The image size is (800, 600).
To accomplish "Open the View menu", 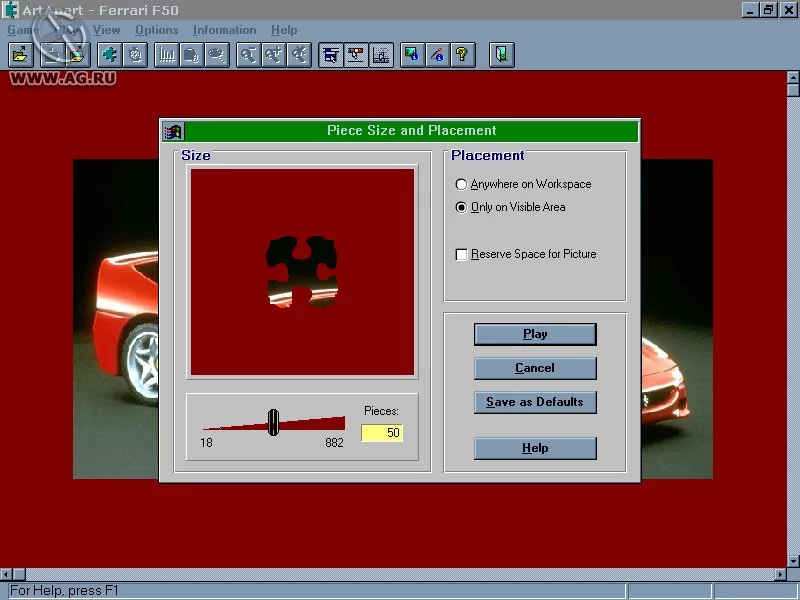I will click(106, 30).
